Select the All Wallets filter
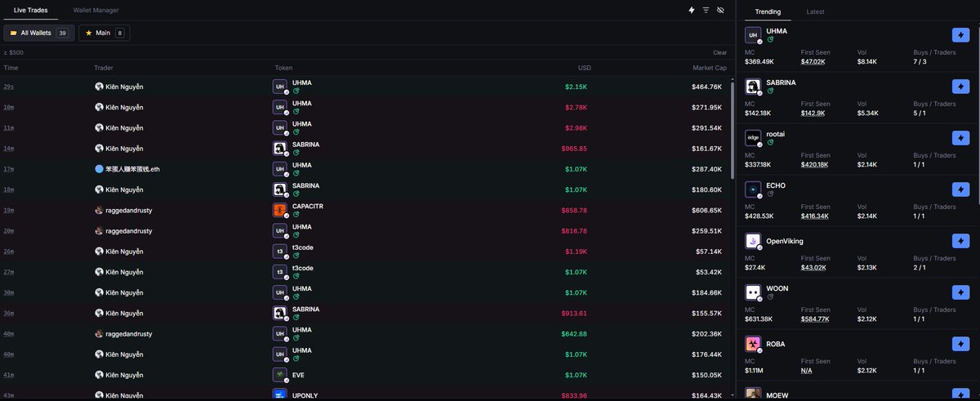The width and height of the screenshot is (980, 401). (x=39, y=33)
